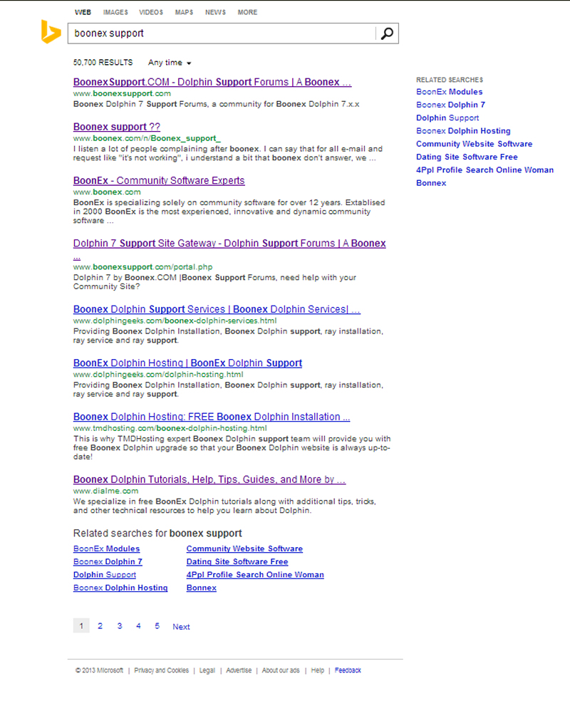Go to results page 2
This screenshot has width=570, height=728.
tap(100, 626)
